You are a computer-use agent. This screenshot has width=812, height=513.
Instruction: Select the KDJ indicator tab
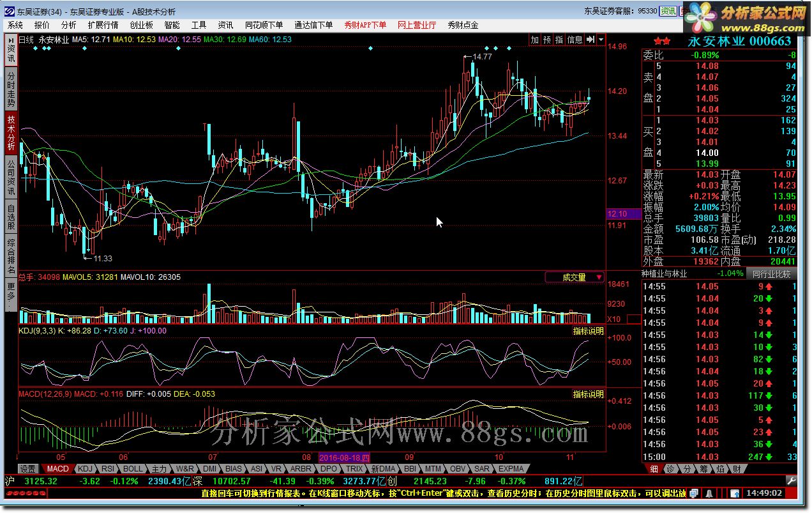[84, 469]
